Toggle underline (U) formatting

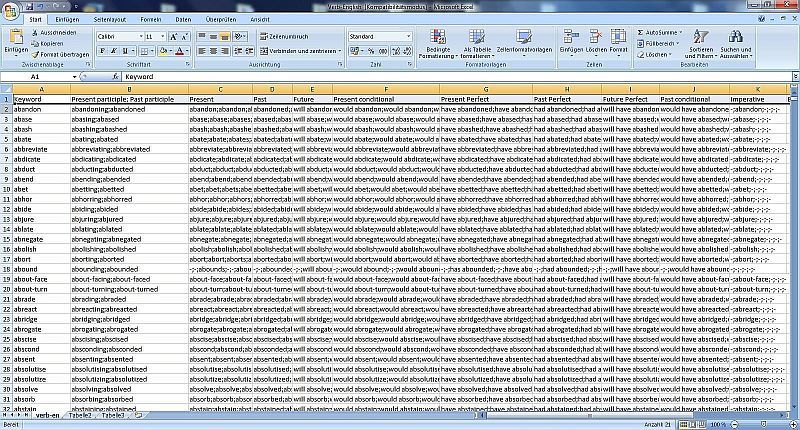pyautogui.click(x=125, y=51)
